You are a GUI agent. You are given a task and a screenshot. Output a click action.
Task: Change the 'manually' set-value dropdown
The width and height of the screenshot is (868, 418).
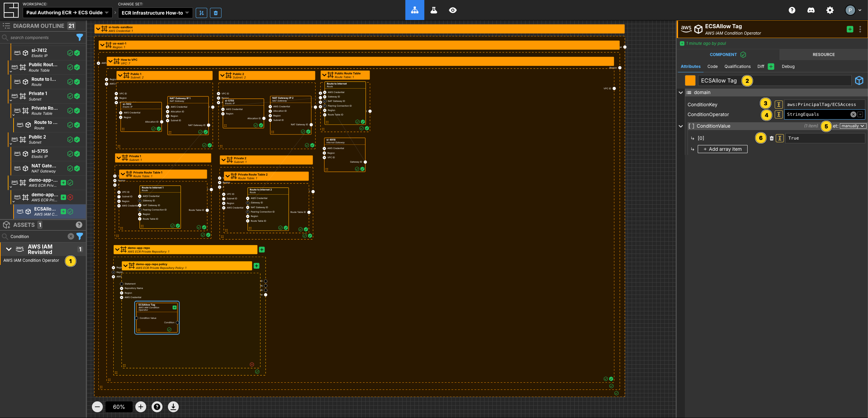853,126
